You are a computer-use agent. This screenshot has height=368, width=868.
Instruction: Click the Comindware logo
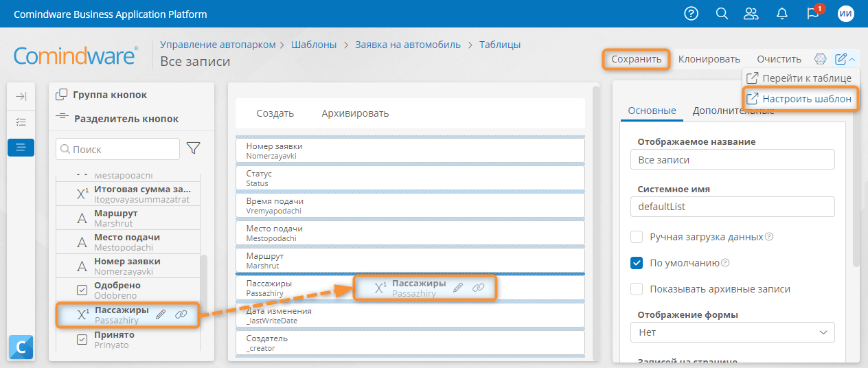point(76,55)
